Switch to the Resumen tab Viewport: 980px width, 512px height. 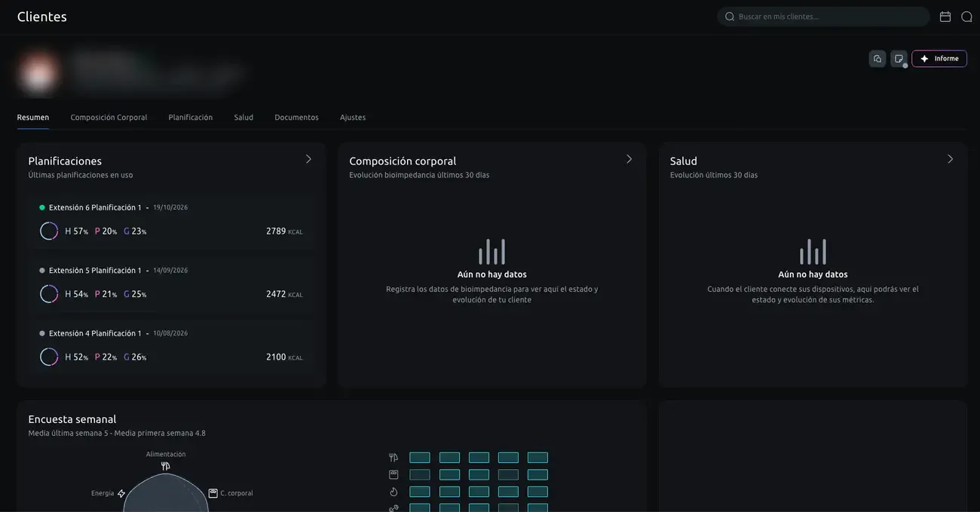click(x=33, y=118)
